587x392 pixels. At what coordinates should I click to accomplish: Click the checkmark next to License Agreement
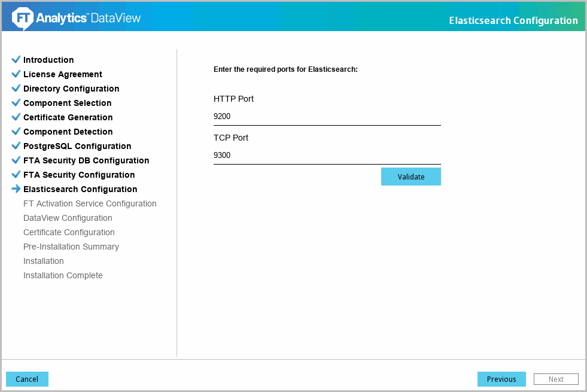click(16, 74)
